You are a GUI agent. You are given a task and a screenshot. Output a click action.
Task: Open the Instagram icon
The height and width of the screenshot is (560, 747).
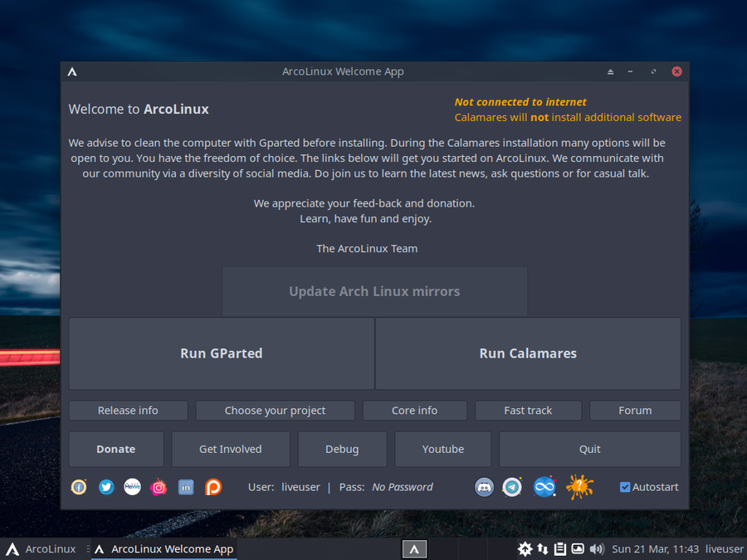[x=159, y=487]
